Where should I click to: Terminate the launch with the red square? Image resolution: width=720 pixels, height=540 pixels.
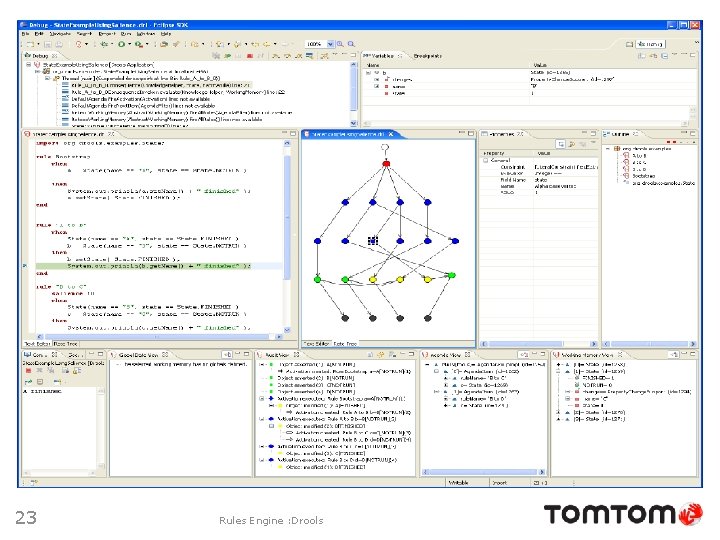(x=249, y=56)
